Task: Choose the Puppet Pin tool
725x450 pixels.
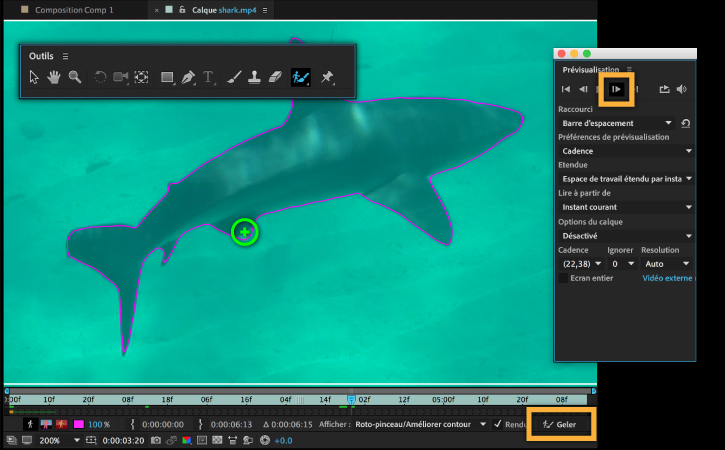Action: (327, 77)
